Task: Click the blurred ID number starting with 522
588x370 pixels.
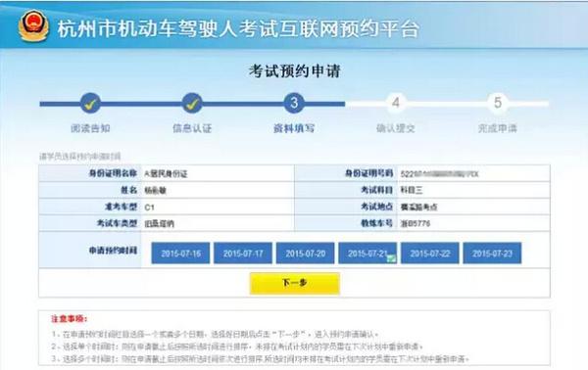Action: click(439, 174)
